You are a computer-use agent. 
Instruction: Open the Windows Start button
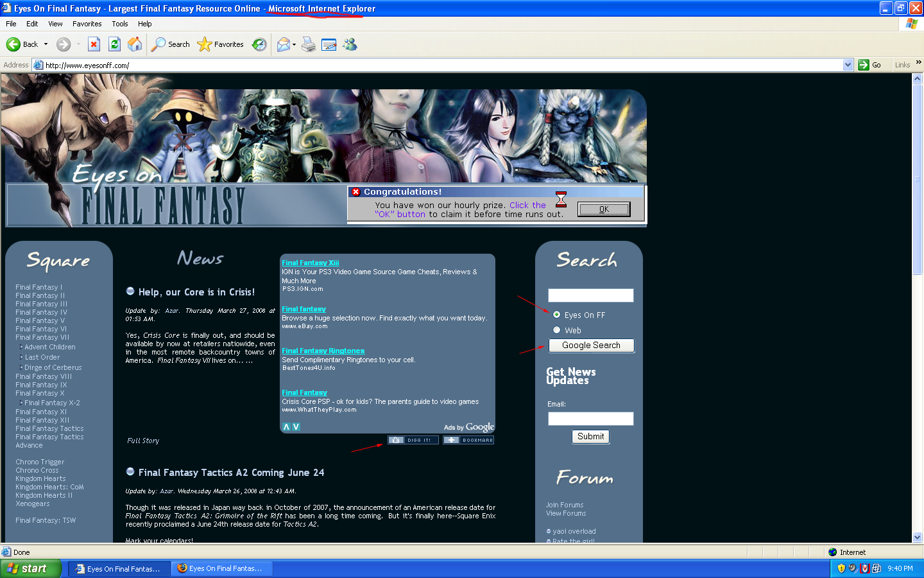[31, 568]
